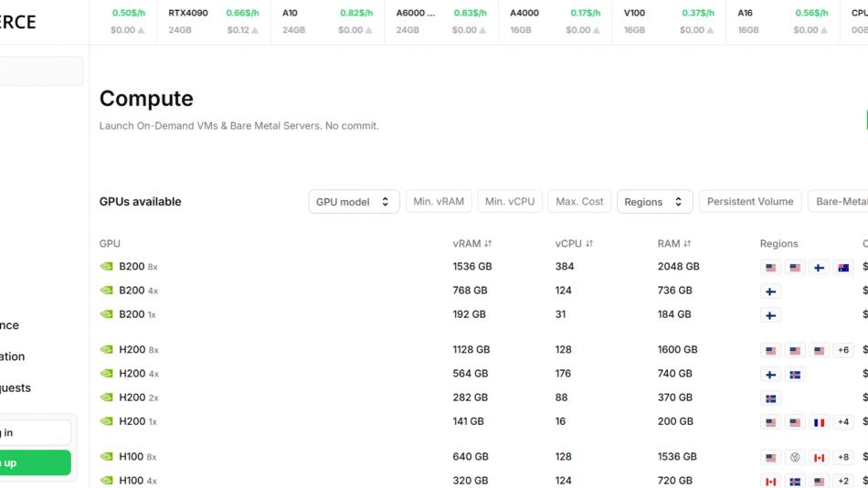
Task: Click the NVIDIA logo beside H100 8x
Action: [x=107, y=457]
